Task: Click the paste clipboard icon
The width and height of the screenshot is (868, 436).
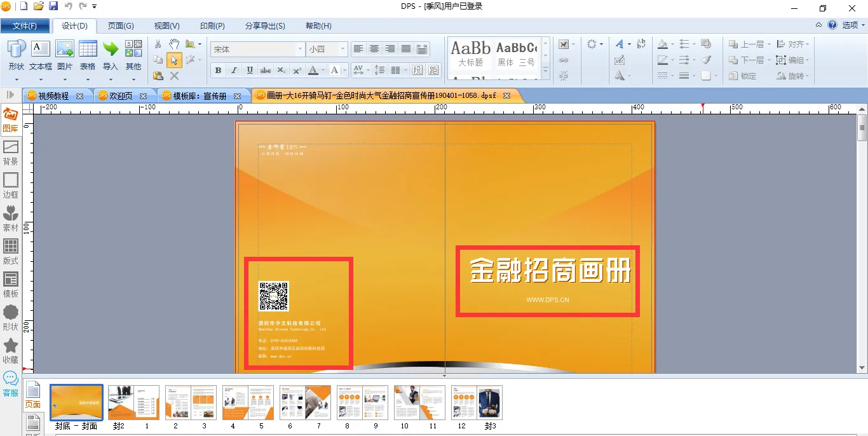Action: [158, 76]
